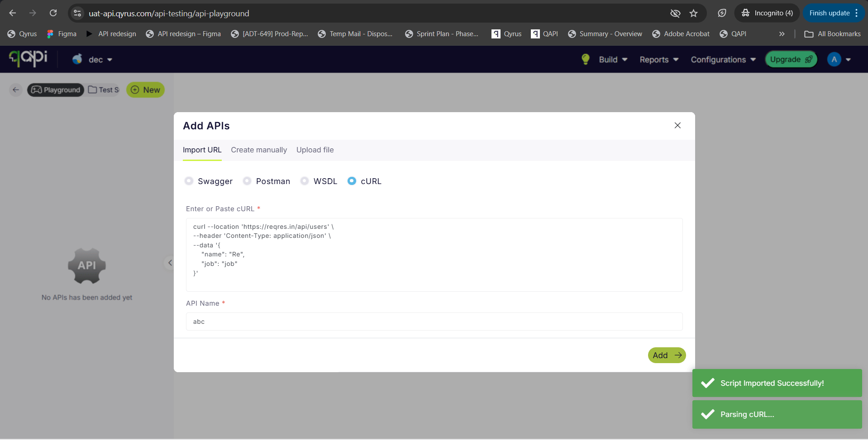
Task: Open the Configurations dropdown
Action: tap(722, 59)
